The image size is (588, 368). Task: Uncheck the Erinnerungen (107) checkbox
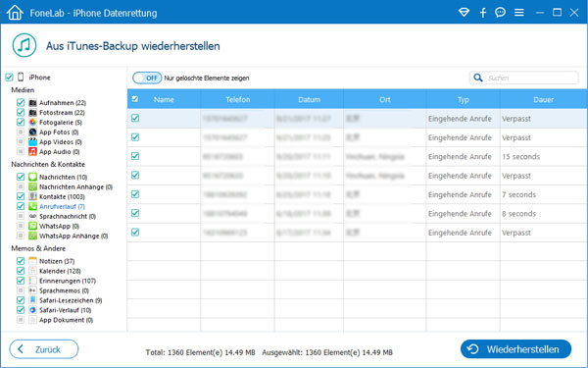coord(21,281)
